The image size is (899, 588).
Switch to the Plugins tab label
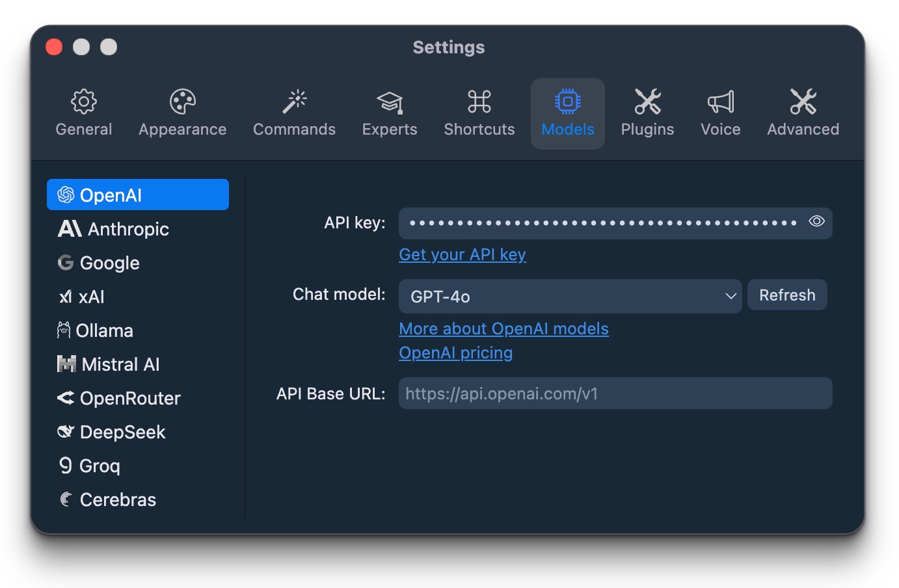click(647, 129)
